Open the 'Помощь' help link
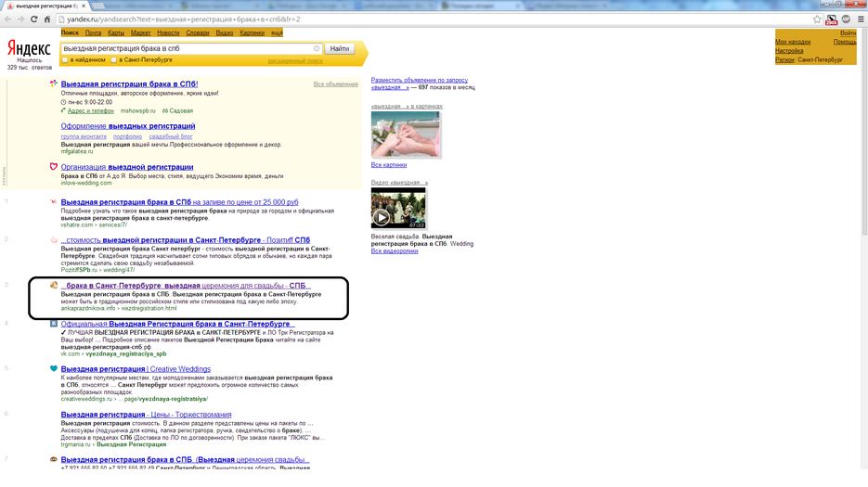 pyautogui.click(x=845, y=42)
